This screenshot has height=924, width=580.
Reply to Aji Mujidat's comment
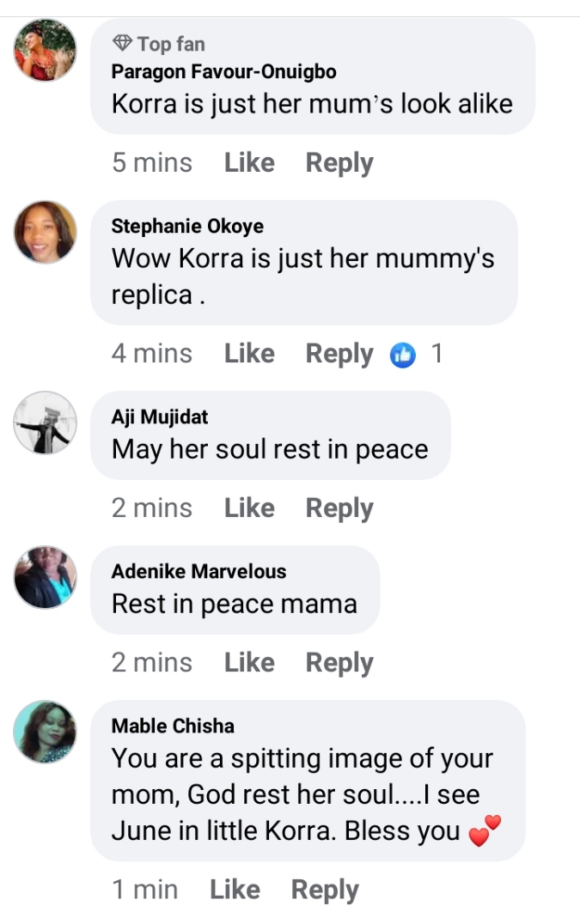pyautogui.click(x=339, y=508)
